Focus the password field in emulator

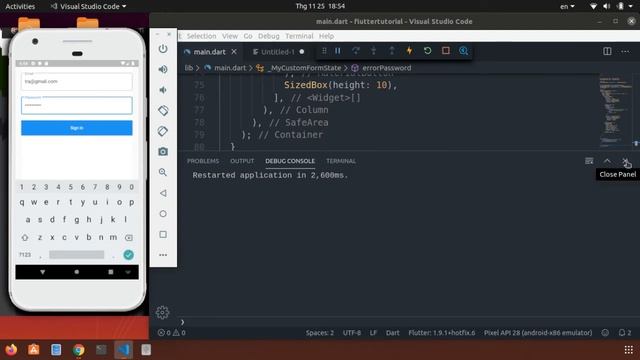(77, 105)
